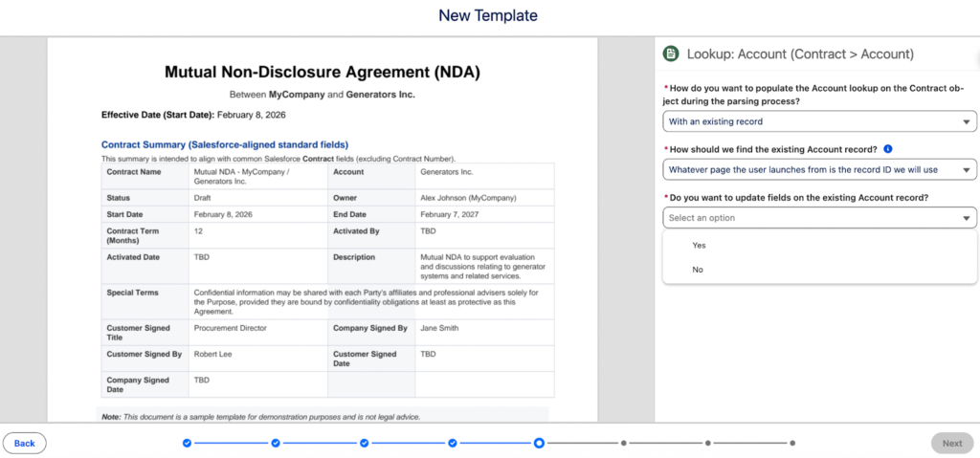Viewport: 980px width, 458px height.
Task: Click the Back button
Action: pyautogui.click(x=25, y=443)
